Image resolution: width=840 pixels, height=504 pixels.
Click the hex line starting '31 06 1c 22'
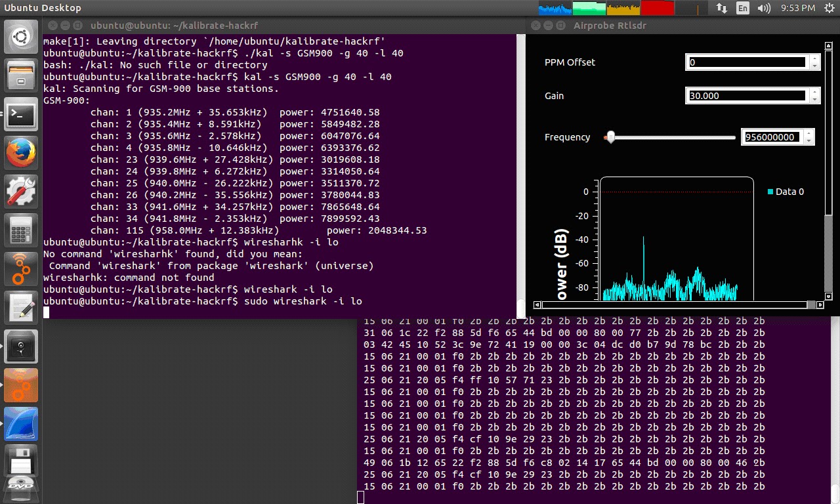point(564,333)
